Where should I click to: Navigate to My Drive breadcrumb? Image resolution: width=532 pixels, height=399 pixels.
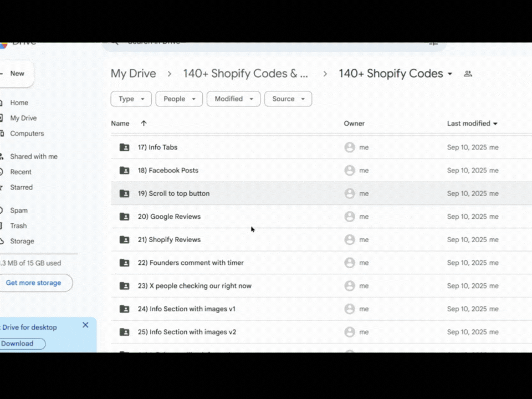point(134,74)
